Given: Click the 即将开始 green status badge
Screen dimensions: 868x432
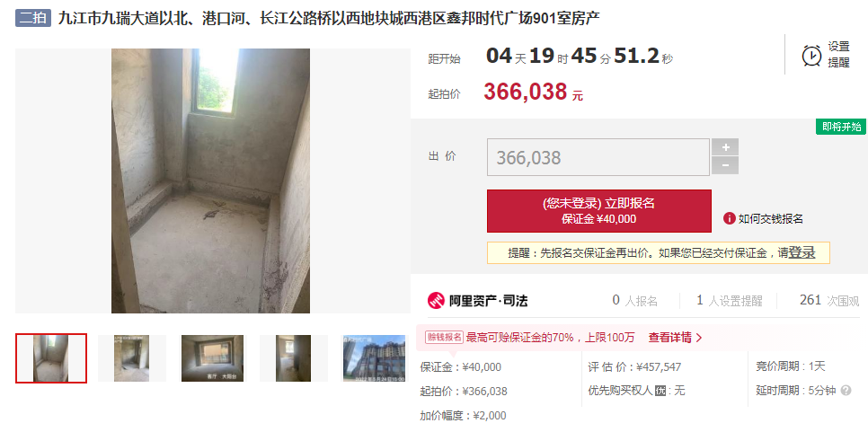Looking at the screenshot, I should click(x=841, y=127).
